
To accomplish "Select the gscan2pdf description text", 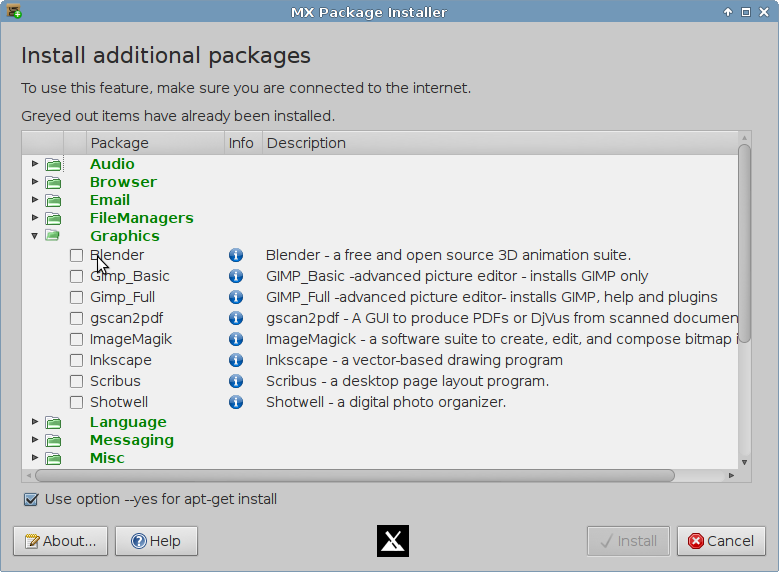I will [x=502, y=318].
